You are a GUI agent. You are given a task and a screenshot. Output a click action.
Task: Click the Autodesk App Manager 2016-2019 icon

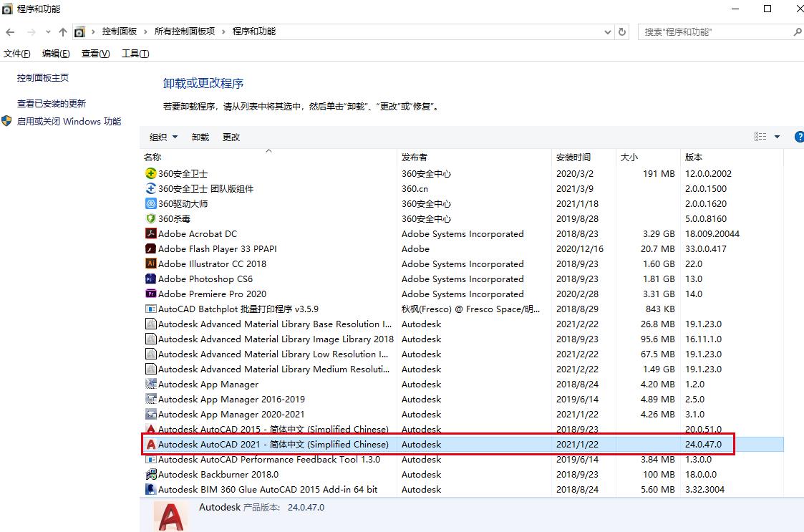151,399
